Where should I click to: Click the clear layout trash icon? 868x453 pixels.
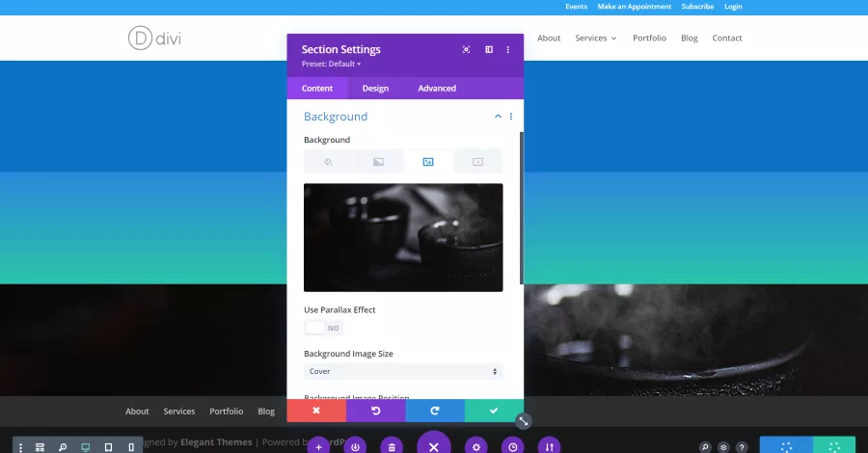pyautogui.click(x=392, y=447)
